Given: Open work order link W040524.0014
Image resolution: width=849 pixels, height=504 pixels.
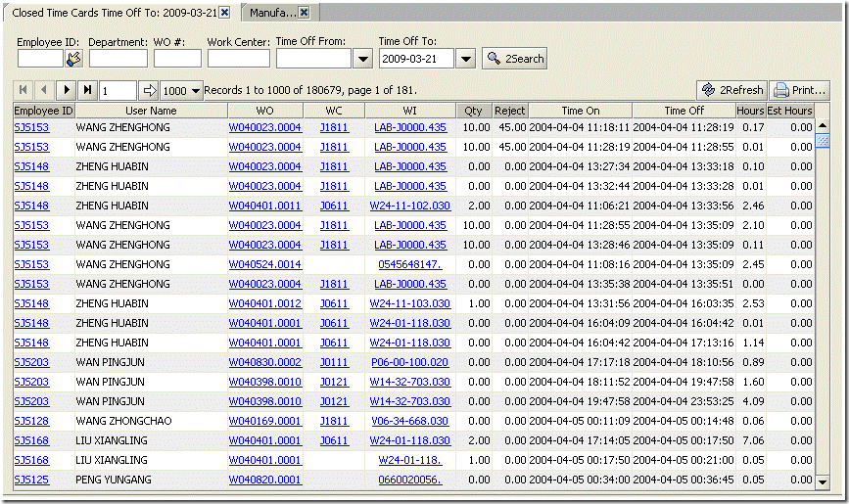Looking at the screenshot, I should click(264, 264).
